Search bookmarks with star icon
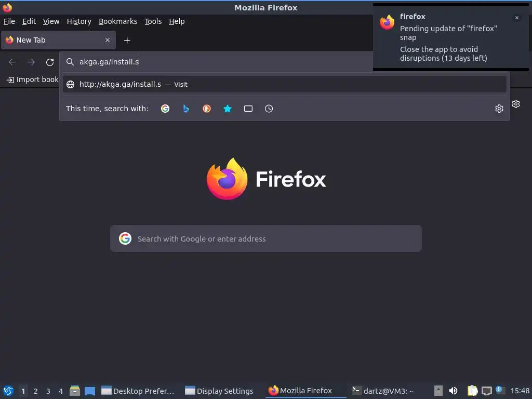532x399 pixels. click(x=228, y=109)
